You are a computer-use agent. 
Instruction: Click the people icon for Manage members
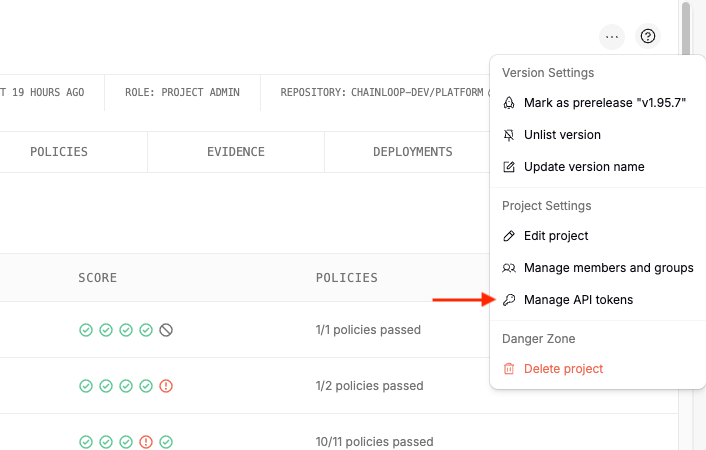(509, 268)
